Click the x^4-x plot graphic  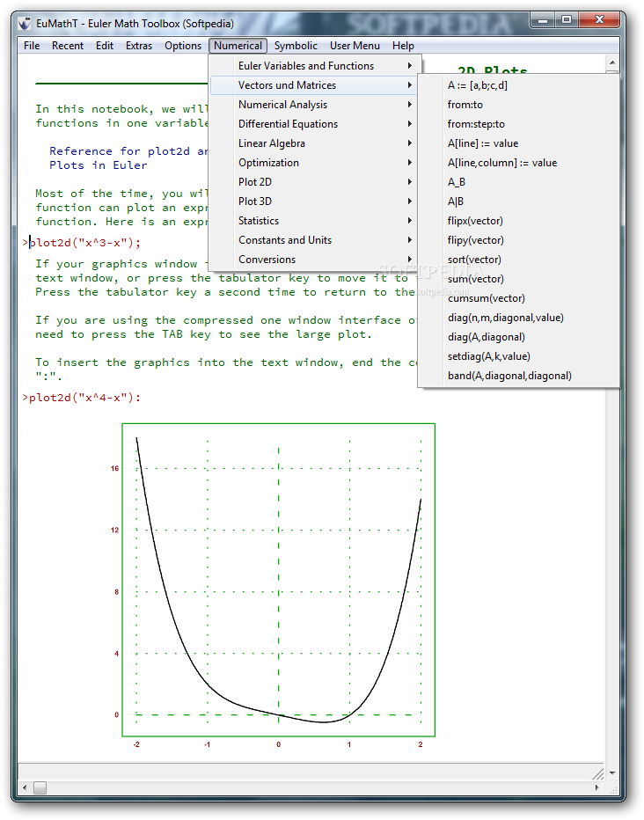(x=279, y=580)
